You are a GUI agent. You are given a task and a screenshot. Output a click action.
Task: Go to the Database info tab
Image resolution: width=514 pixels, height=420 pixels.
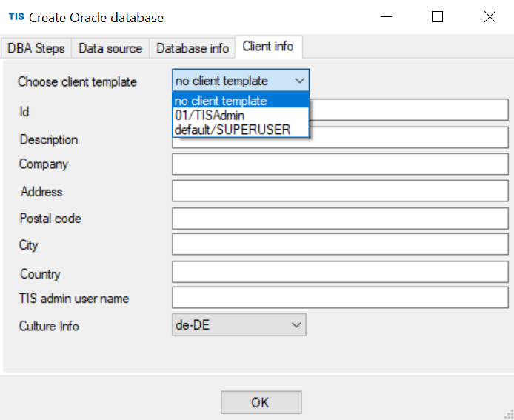pos(193,49)
